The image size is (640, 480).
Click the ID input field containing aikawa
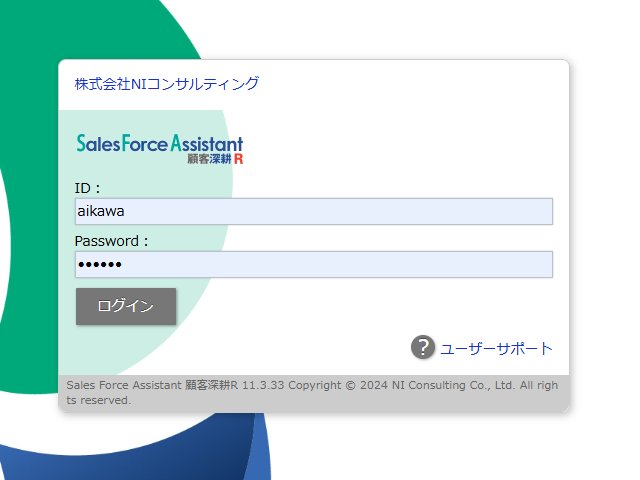[x=314, y=211]
